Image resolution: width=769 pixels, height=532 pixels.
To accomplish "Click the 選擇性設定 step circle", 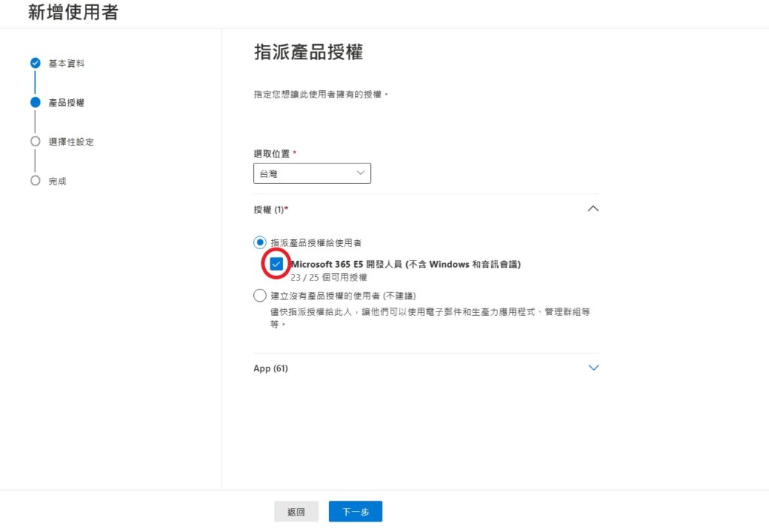I will tap(35, 142).
